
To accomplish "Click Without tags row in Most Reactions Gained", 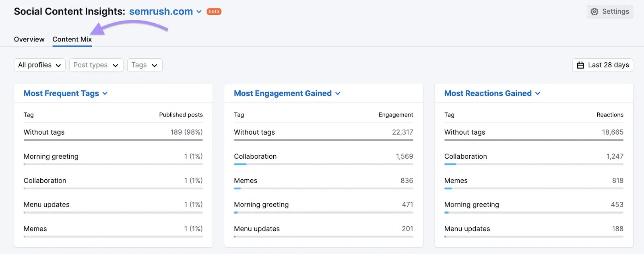I will [x=464, y=132].
